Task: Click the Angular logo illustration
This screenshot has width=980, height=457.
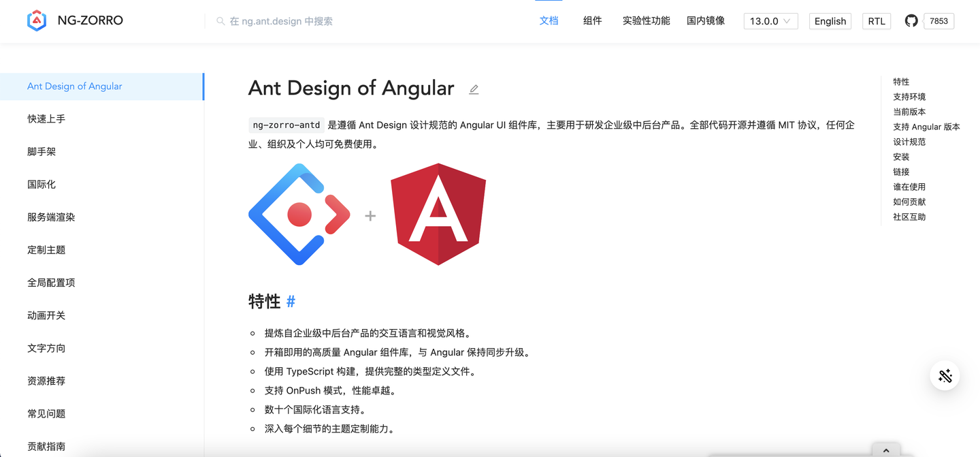Action: (x=439, y=214)
